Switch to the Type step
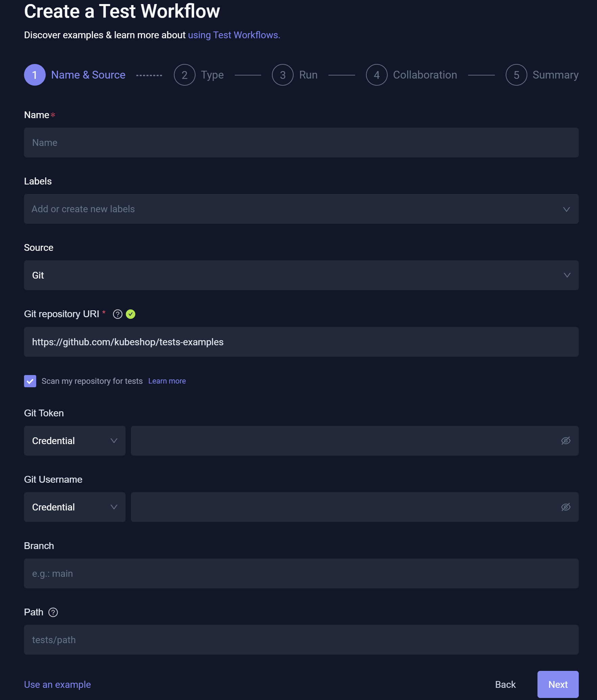Image resolution: width=597 pixels, height=700 pixels. [185, 75]
